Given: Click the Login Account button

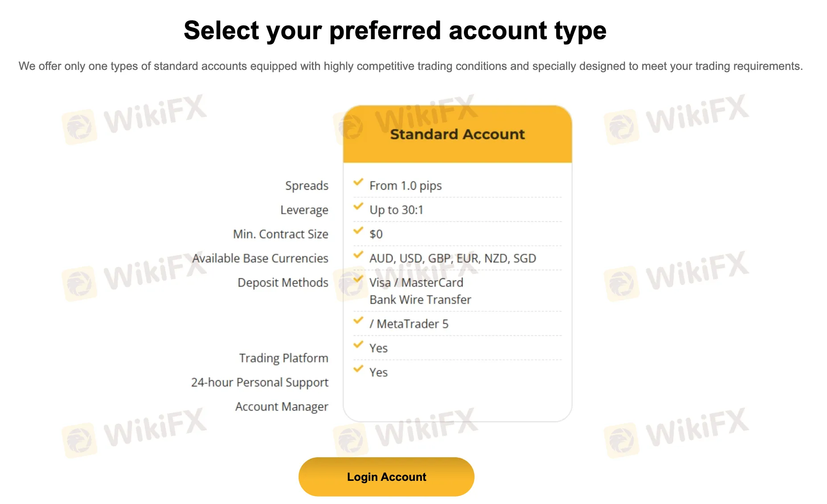Looking at the screenshot, I should (386, 477).
